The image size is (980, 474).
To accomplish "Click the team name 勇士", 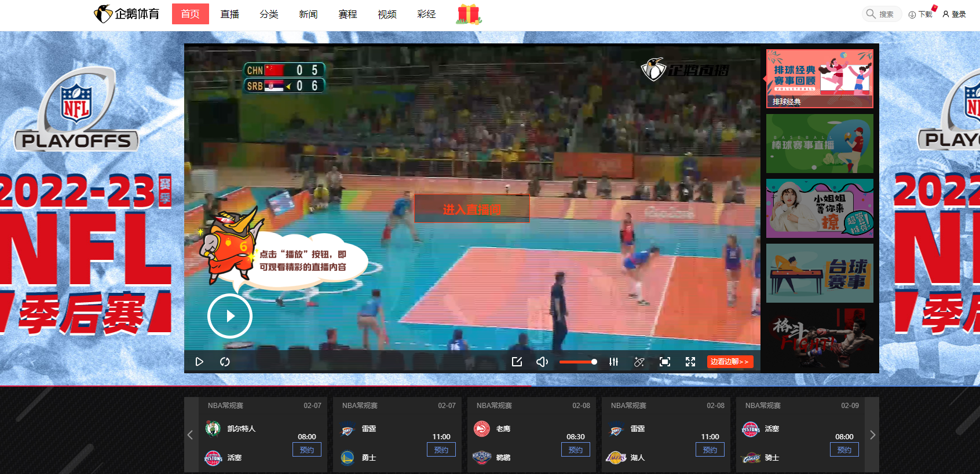I will pyautogui.click(x=369, y=458).
